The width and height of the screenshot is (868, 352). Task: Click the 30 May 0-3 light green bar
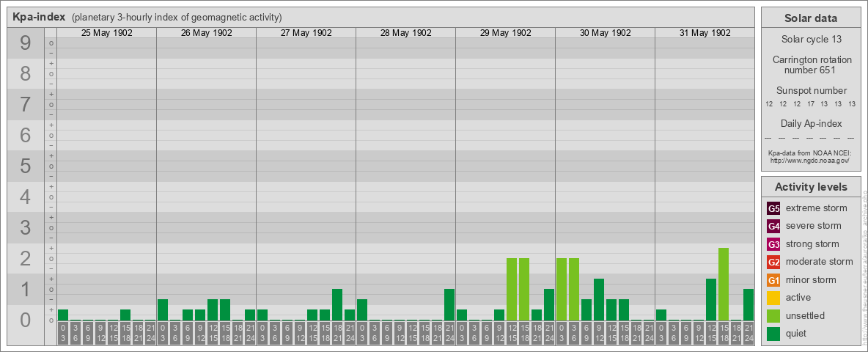pos(562,290)
